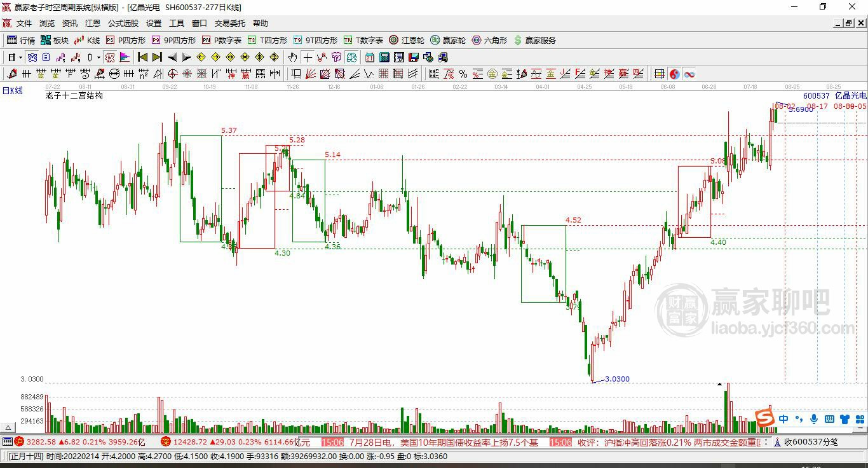Select the crosshair cursor tool
Screen dimensions: 868x468
click(308, 57)
